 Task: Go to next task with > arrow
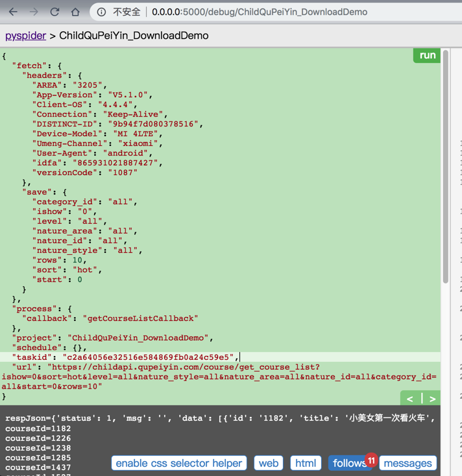click(433, 399)
